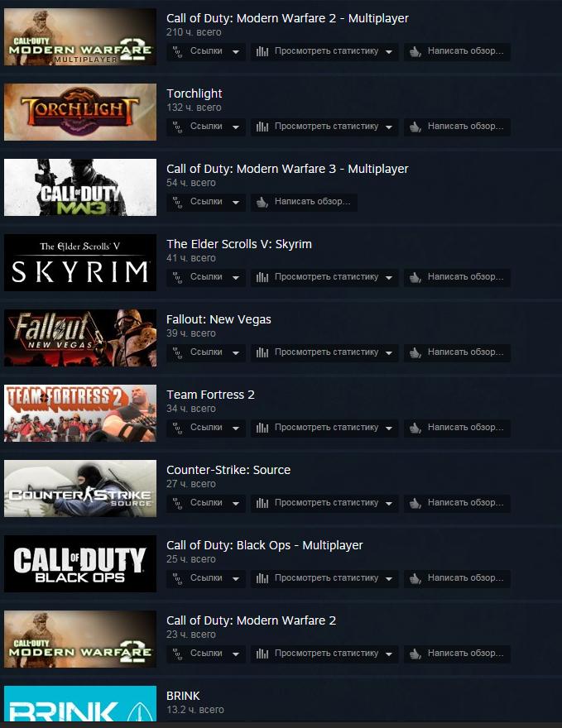
Task: Click the stats bar-chart icon for Modern Warfare 2 Multiplayer
Action: pyautogui.click(x=262, y=51)
